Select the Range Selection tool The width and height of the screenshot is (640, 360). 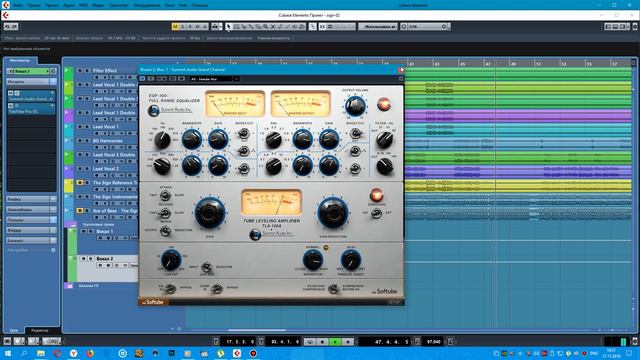point(236,27)
